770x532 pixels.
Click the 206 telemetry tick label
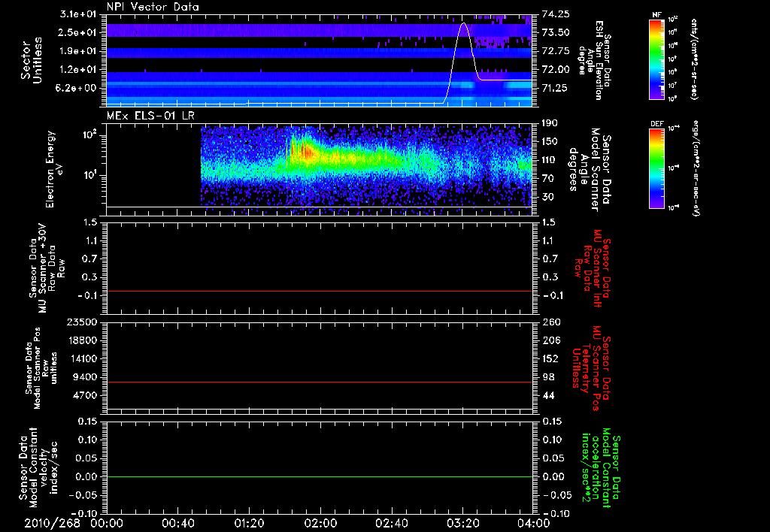551,340
